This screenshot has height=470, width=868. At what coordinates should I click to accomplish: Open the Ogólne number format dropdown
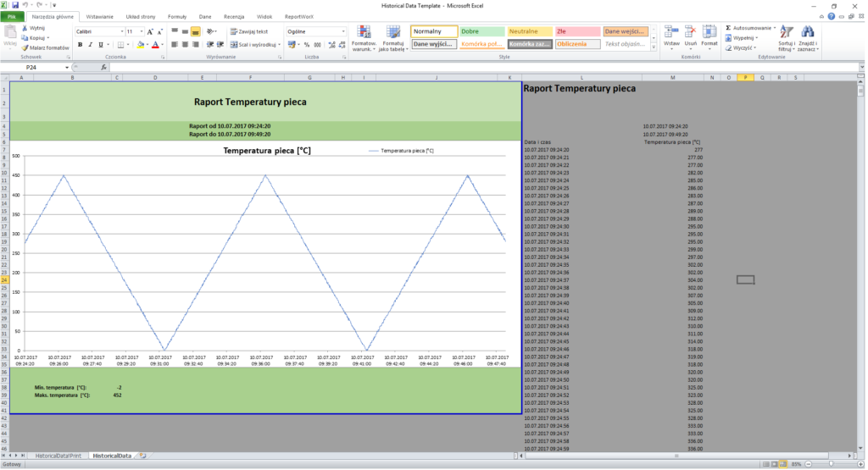(x=343, y=31)
